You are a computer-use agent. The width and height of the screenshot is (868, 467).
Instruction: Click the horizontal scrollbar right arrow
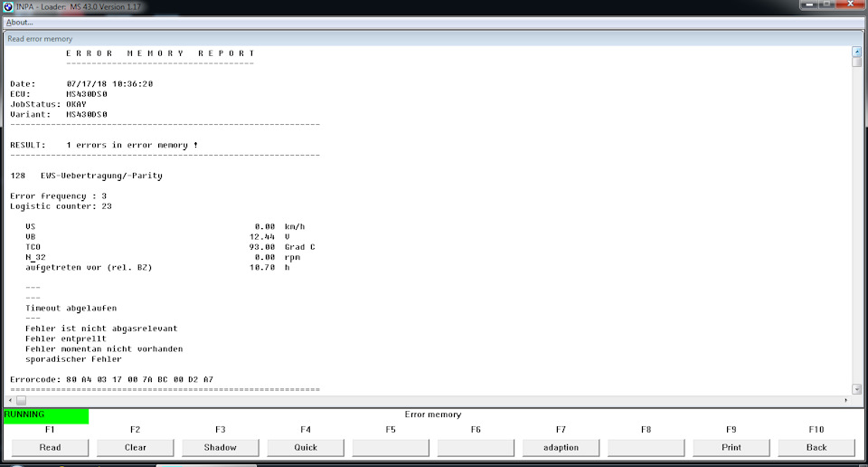[846, 400]
